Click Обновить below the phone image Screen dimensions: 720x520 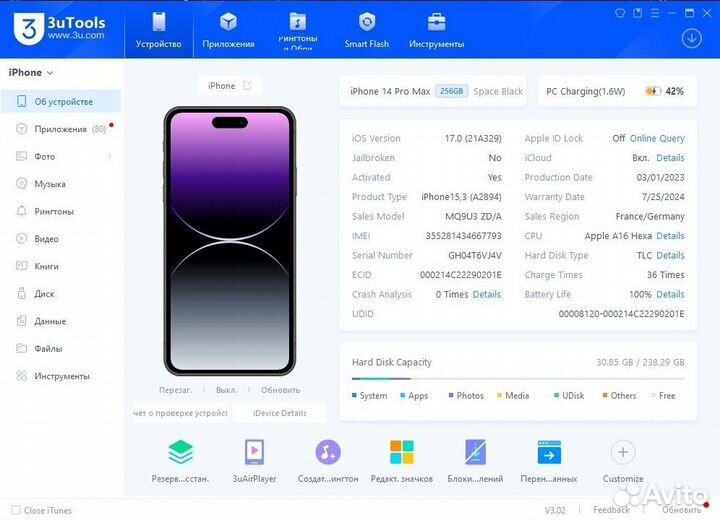pyautogui.click(x=280, y=390)
